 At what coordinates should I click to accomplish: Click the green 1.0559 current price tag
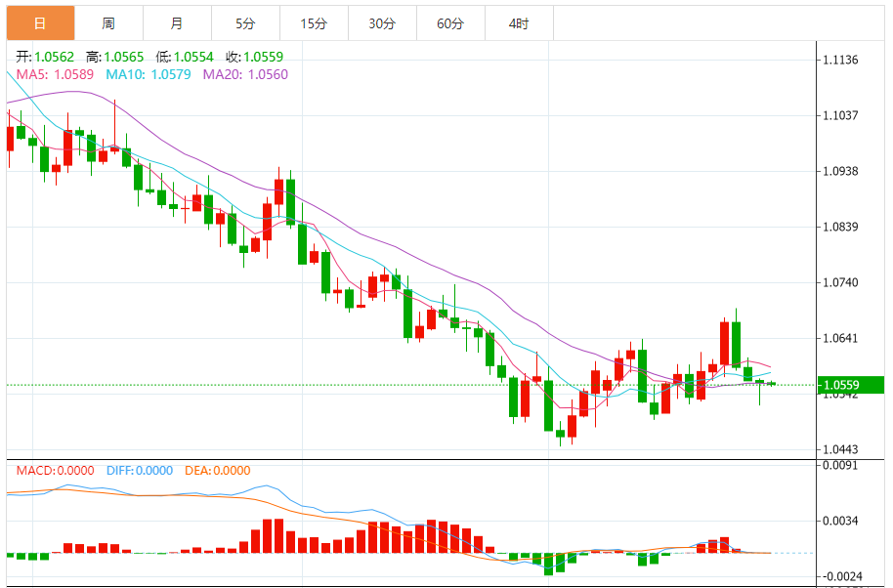click(x=850, y=385)
